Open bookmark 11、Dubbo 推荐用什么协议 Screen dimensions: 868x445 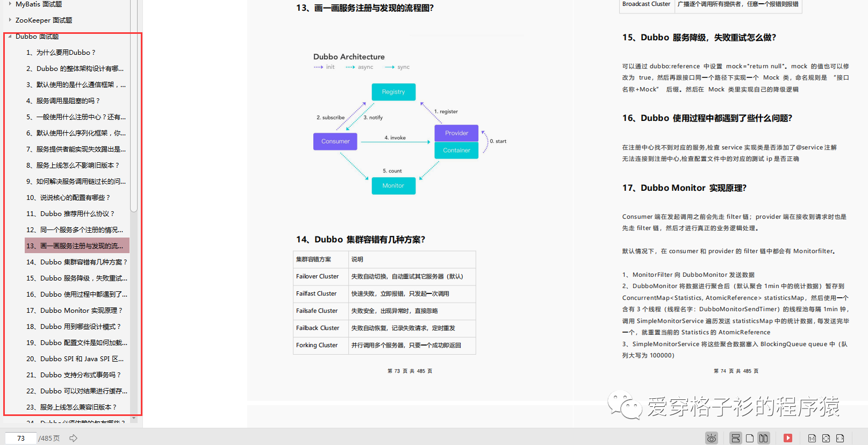click(70, 213)
